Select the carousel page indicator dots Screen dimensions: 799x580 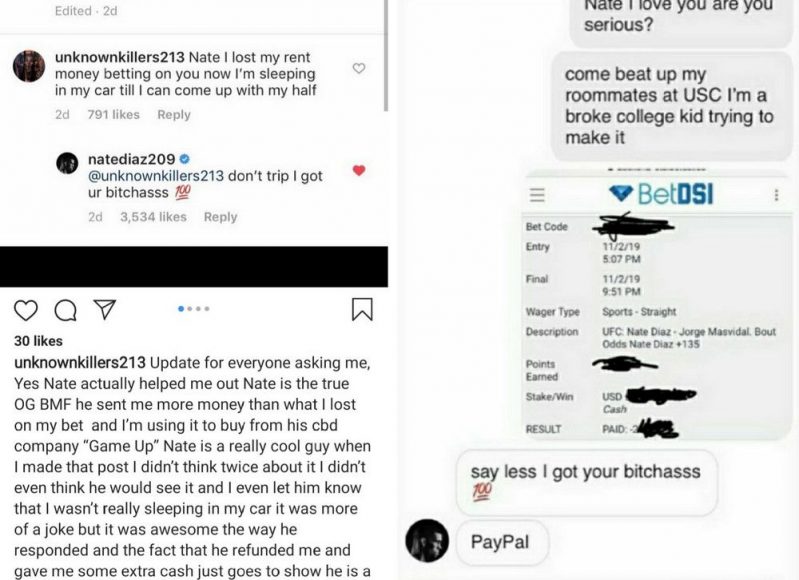coord(194,308)
